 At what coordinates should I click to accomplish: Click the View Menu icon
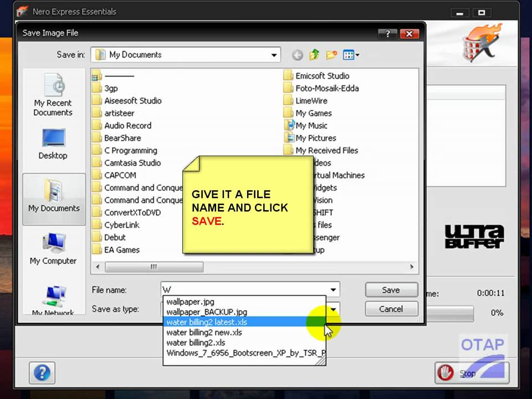pyautogui.click(x=350, y=54)
